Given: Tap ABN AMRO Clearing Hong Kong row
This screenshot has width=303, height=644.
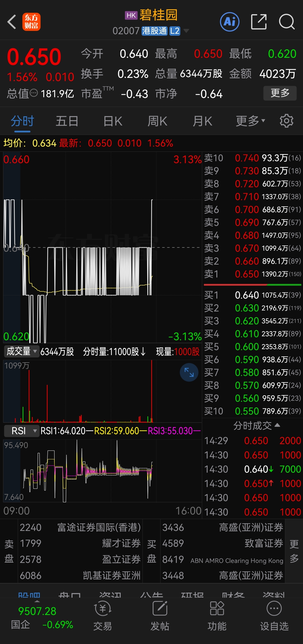Looking at the screenshot, I should tap(223, 559).
